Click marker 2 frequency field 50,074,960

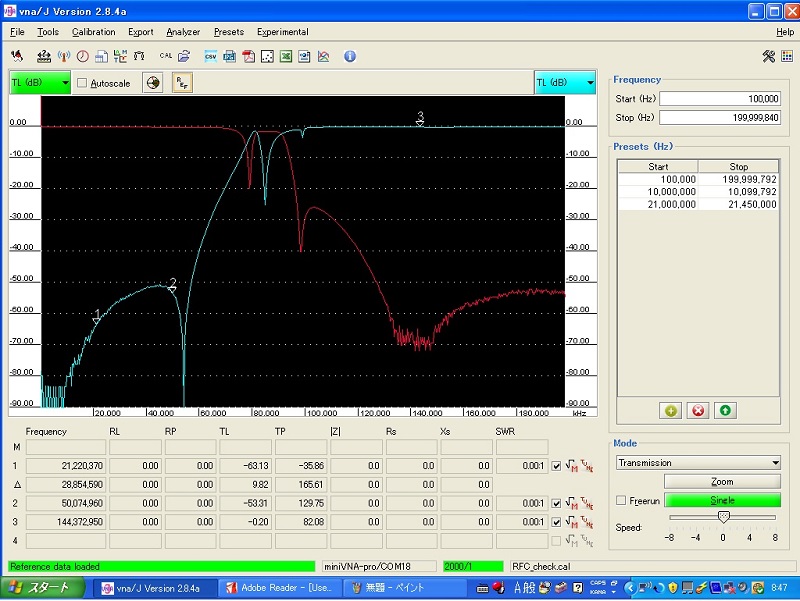click(x=66, y=504)
